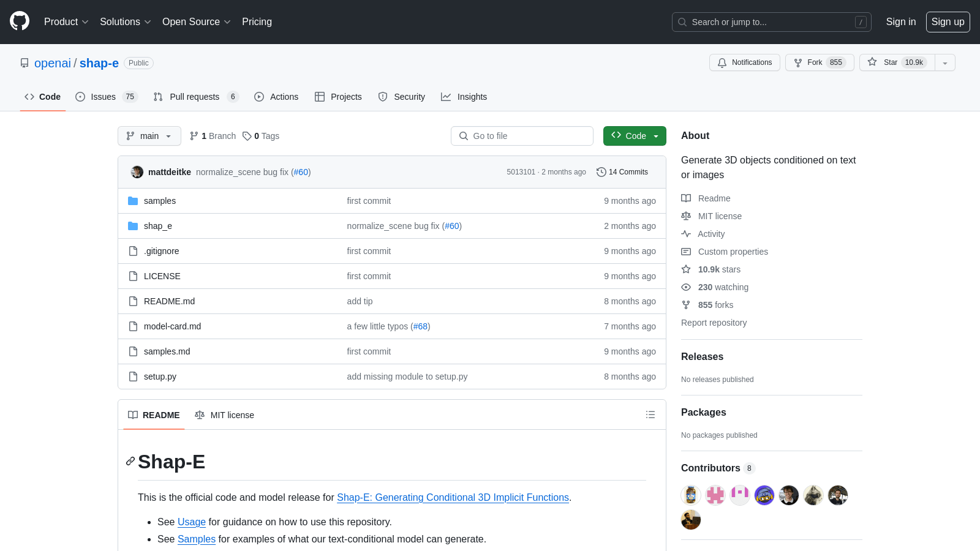Open the Pricing page
This screenshot has height=551, width=980.
click(257, 21)
